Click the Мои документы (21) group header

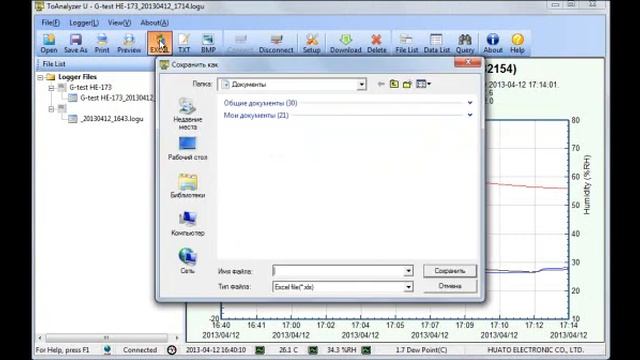[256, 116]
